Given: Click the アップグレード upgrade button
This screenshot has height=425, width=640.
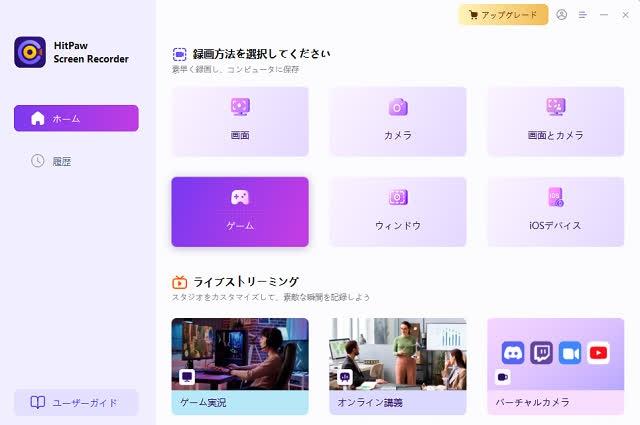Looking at the screenshot, I should (x=503, y=15).
